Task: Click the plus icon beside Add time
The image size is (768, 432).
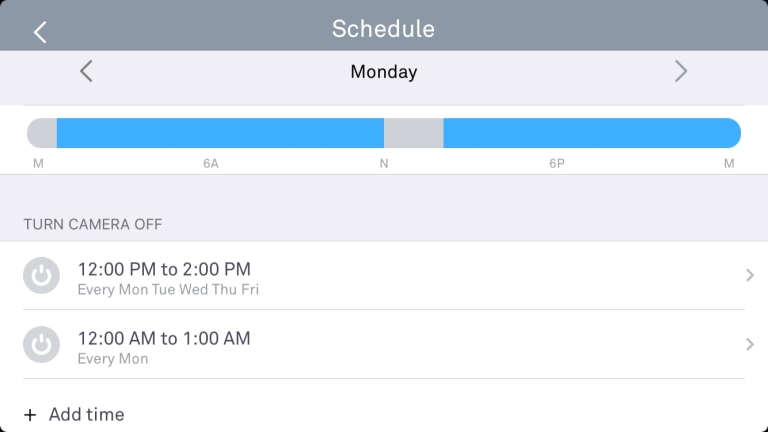Action: pyautogui.click(x=30, y=415)
